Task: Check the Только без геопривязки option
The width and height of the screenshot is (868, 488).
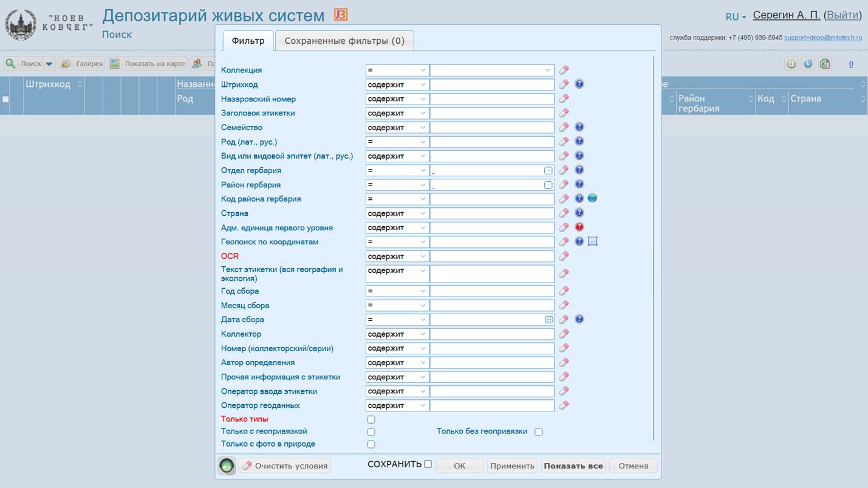Action: pyautogui.click(x=539, y=432)
